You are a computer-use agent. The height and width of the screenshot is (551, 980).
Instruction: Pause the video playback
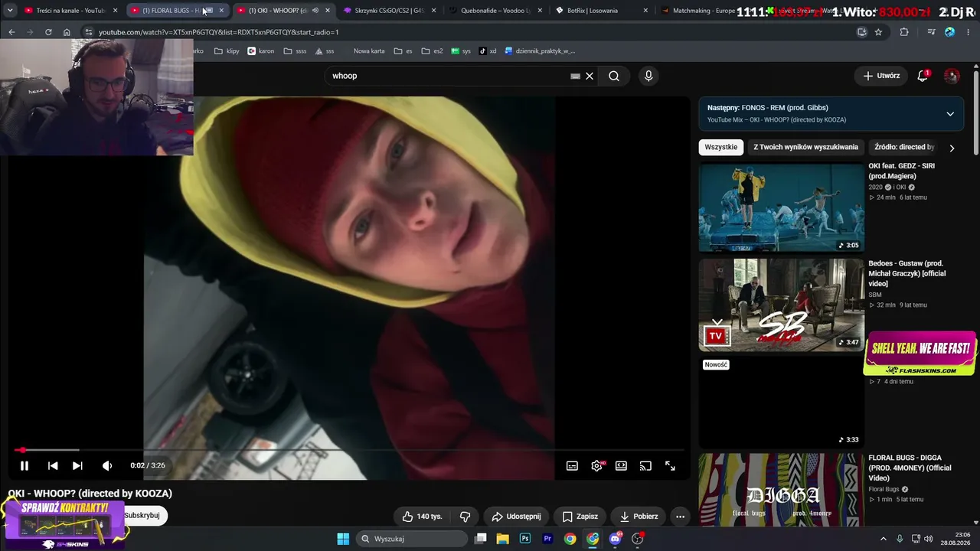pos(24,465)
